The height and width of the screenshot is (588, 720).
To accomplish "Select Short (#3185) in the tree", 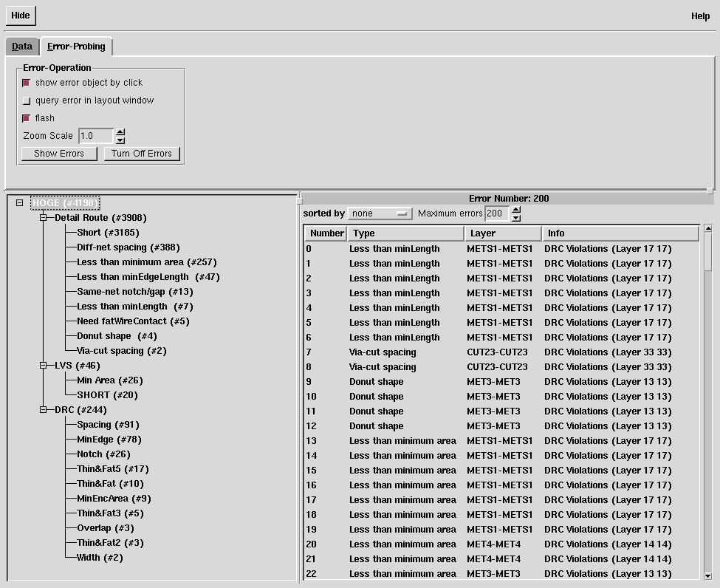I will point(108,233).
